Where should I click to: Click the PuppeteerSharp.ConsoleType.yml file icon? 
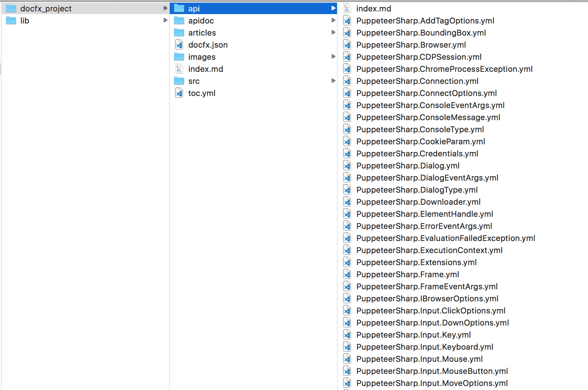[x=347, y=129]
